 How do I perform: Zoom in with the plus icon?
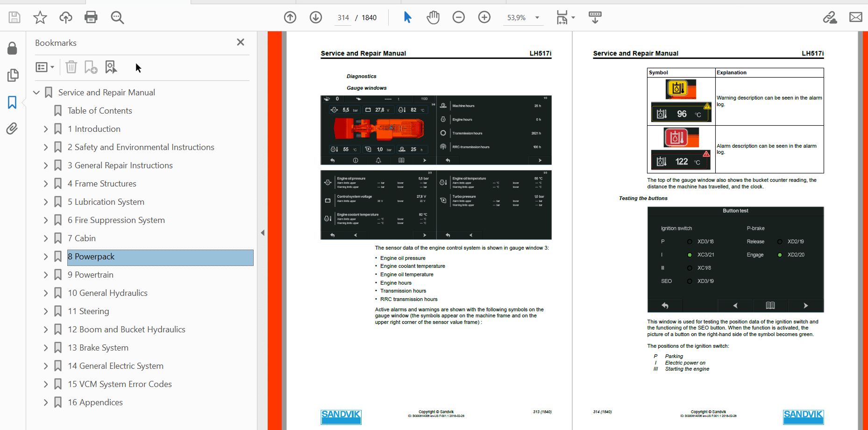(x=484, y=18)
